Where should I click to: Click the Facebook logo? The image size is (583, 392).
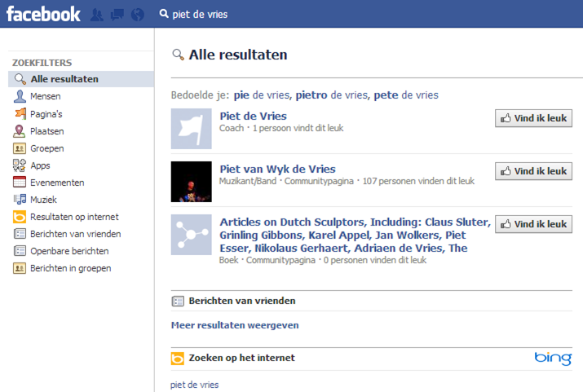pyautogui.click(x=43, y=15)
